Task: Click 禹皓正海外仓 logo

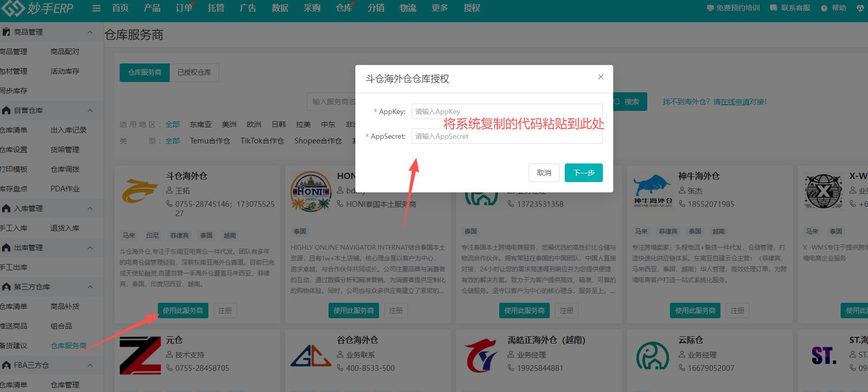Action: click(x=482, y=356)
